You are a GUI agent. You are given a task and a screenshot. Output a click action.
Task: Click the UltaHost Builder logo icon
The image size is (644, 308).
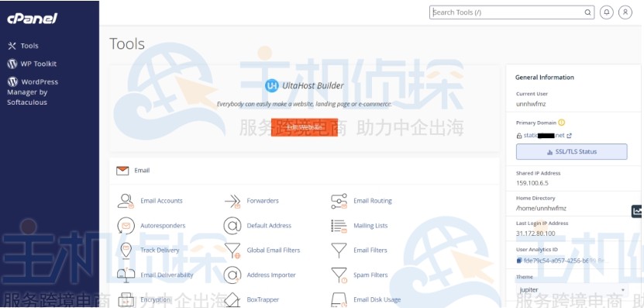point(271,85)
